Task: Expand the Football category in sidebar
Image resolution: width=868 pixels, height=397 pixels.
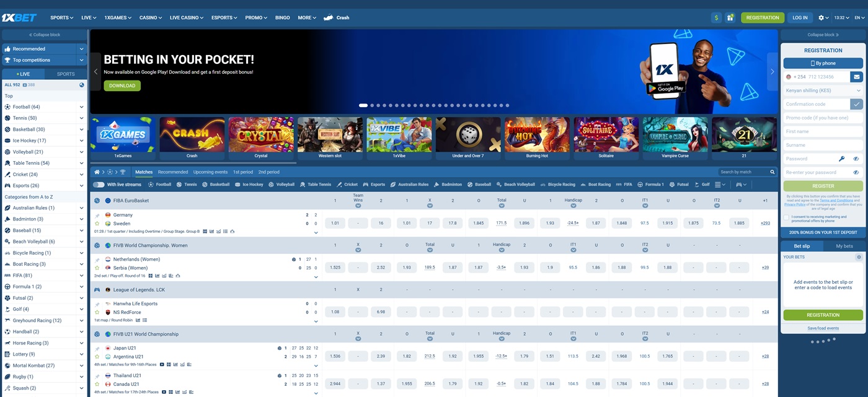Action: pyautogui.click(x=81, y=107)
